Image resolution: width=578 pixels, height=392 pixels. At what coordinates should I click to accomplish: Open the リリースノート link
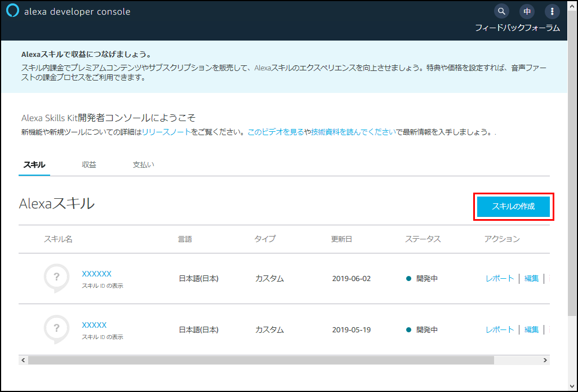click(x=166, y=132)
